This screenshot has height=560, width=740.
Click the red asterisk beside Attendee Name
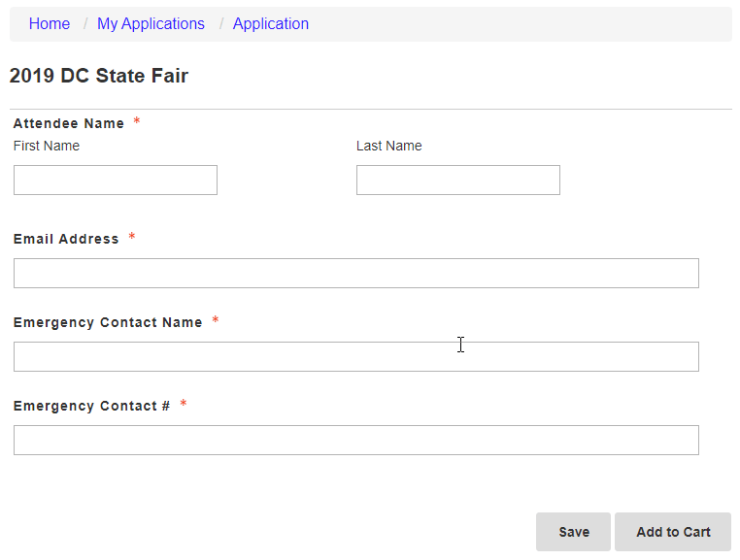pos(136,120)
